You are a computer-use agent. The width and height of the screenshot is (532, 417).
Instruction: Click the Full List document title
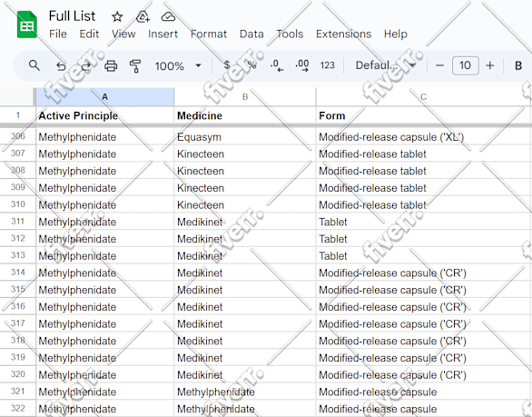(x=72, y=16)
